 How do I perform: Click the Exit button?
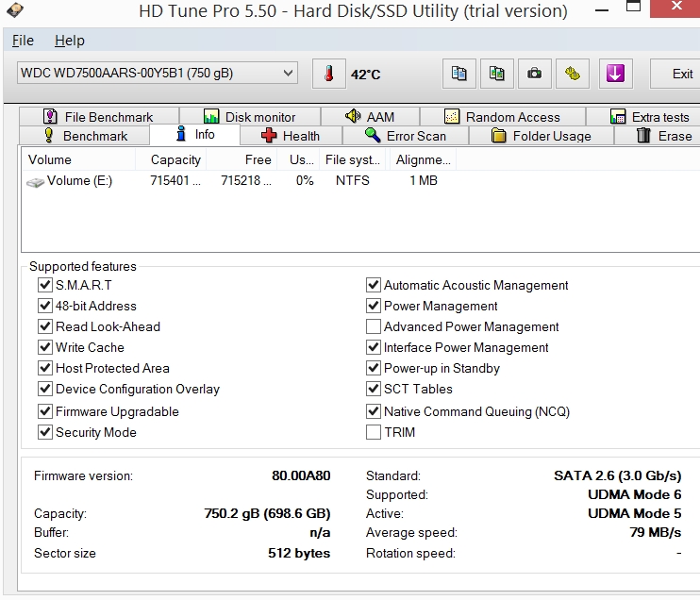[675, 74]
